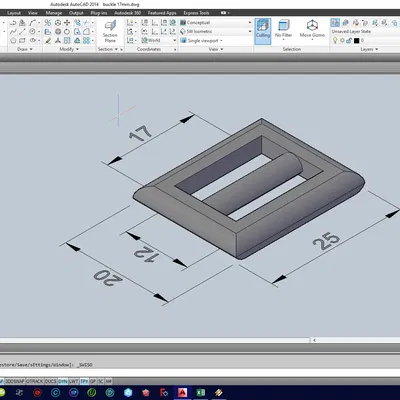The image size is (400, 400).
Task: Open the View ribbon tab
Action: click(32, 13)
